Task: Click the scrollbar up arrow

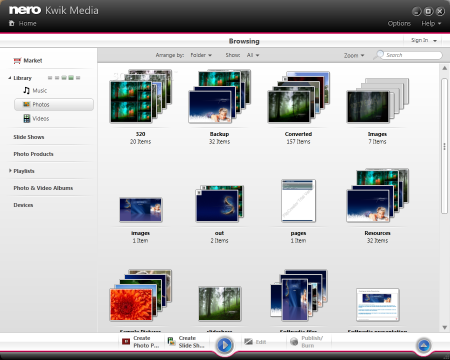Action: click(444, 68)
